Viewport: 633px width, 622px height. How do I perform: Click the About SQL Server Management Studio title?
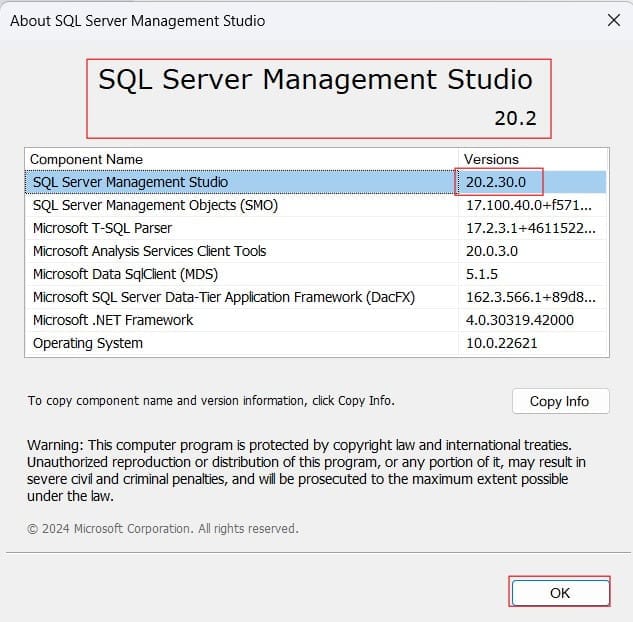138,21
